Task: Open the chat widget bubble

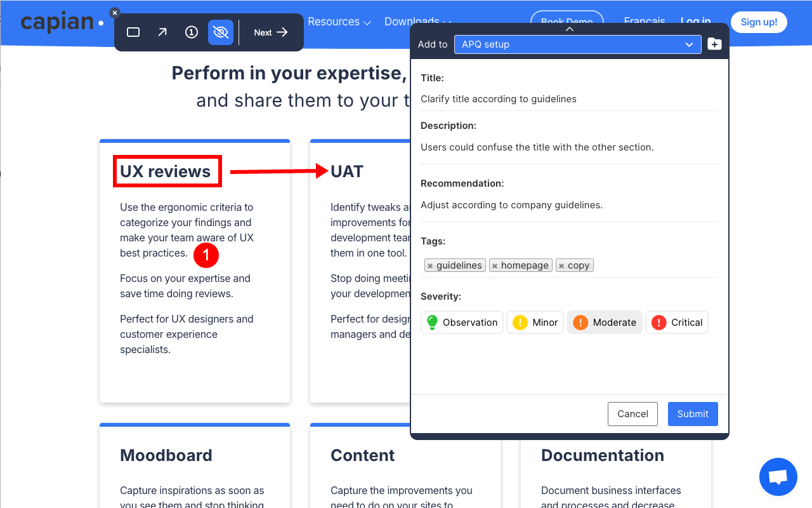Action: coord(778,477)
